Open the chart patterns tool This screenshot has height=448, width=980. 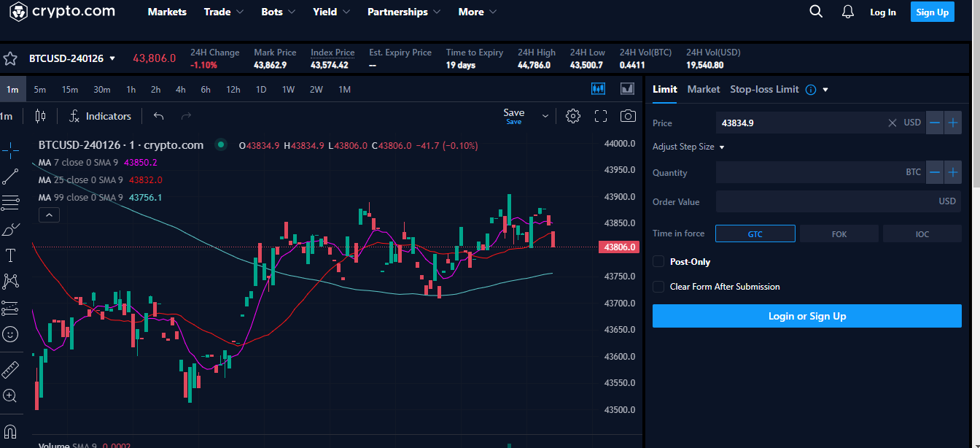click(10, 281)
